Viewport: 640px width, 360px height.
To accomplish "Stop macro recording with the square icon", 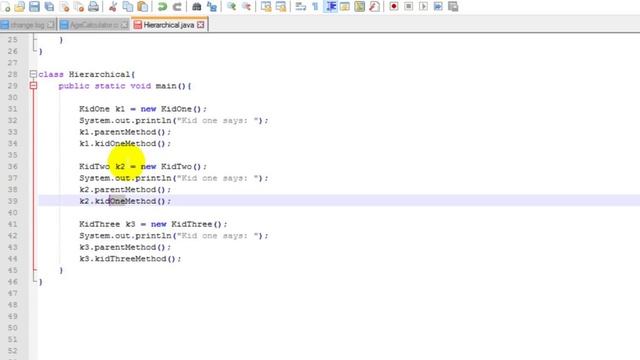I will coord(409,7).
